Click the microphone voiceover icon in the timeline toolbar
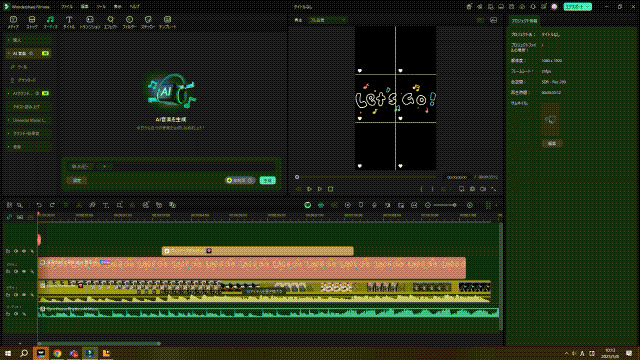This screenshot has width=640, height=360. (374, 205)
